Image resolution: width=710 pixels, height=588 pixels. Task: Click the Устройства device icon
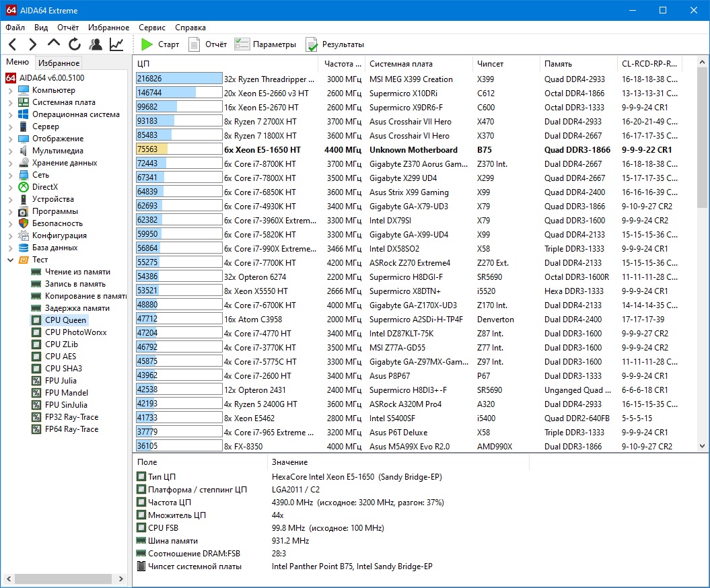point(24,199)
